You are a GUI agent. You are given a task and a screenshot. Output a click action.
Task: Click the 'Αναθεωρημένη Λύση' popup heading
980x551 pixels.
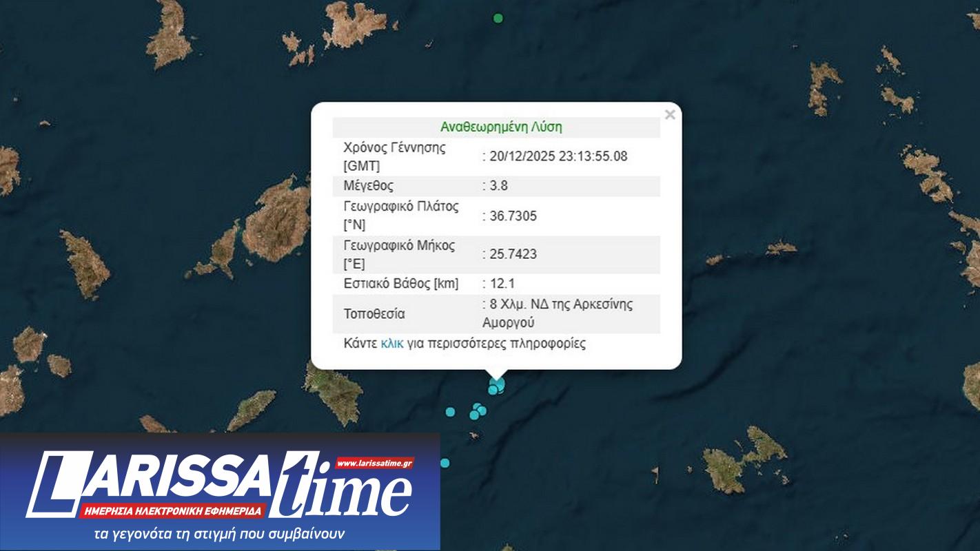pos(501,127)
